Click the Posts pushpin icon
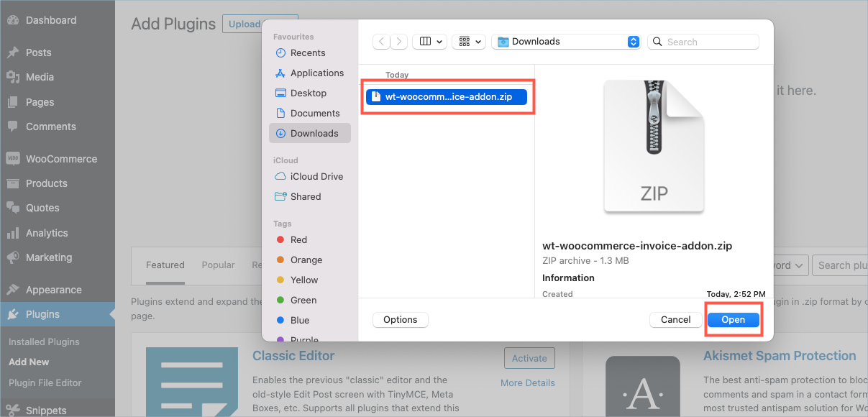Image resolution: width=868 pixels, height=417 pixels. [13, 52]
